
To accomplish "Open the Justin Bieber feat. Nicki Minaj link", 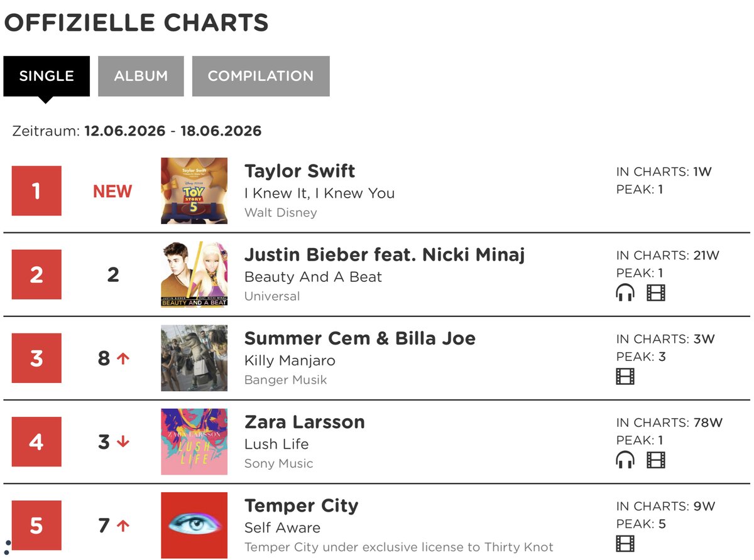I will (x=385, y=255).
